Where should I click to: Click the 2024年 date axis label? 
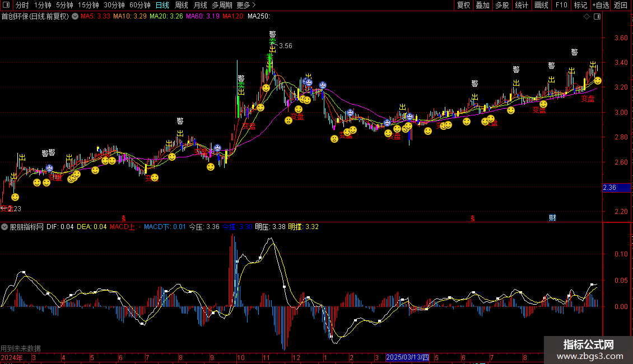click(12, 357)
